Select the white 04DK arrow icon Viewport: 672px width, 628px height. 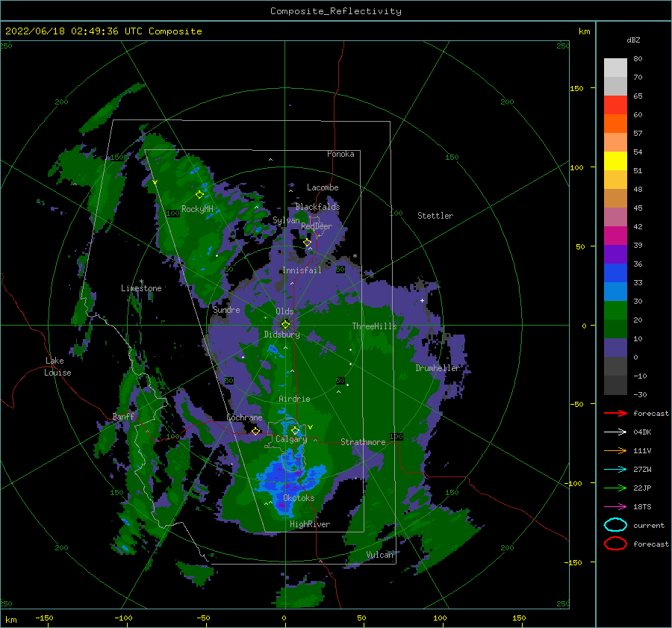click(615, 432)
